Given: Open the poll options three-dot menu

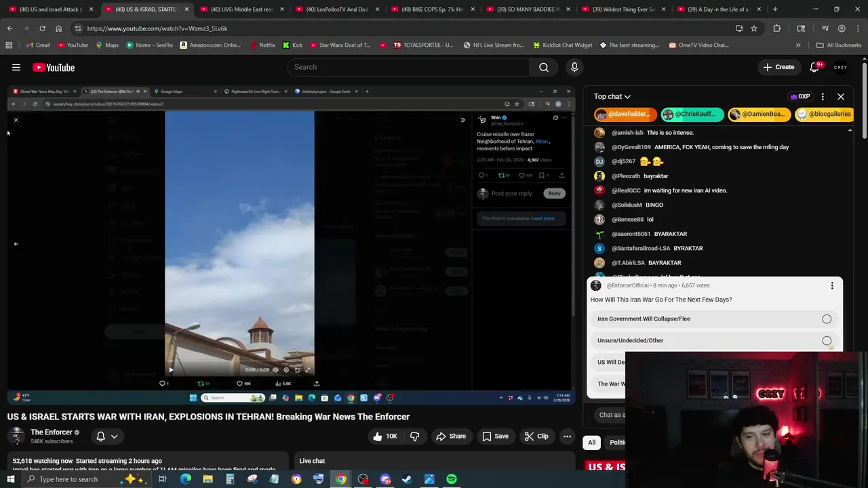Looking at the screenshot, I should [x=832, y=285].
